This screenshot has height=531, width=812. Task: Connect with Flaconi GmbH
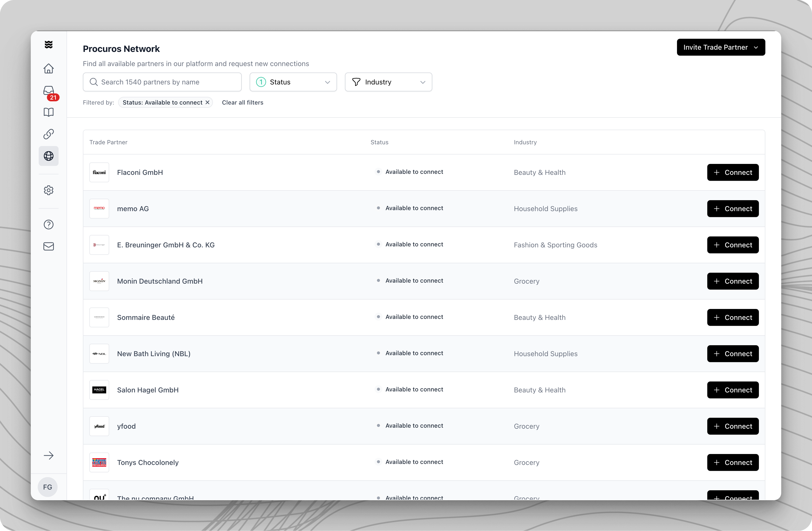click(733, 172)
